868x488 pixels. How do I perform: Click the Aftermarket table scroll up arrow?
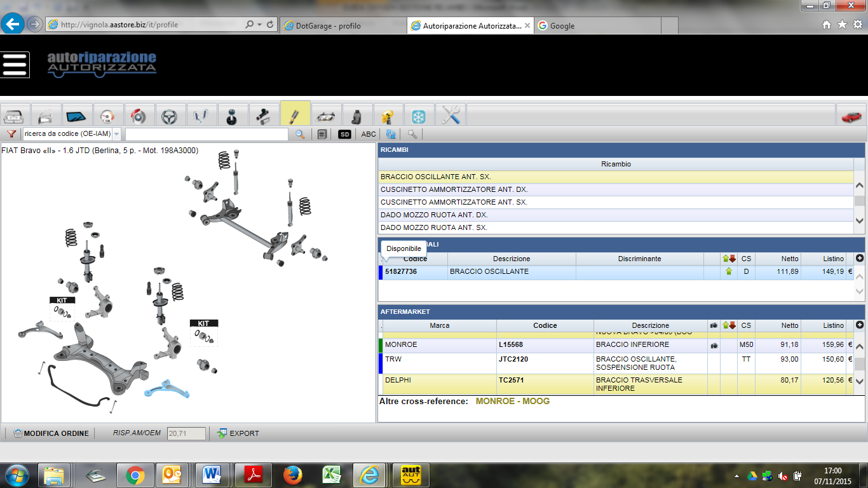click(x=860, y=346)
